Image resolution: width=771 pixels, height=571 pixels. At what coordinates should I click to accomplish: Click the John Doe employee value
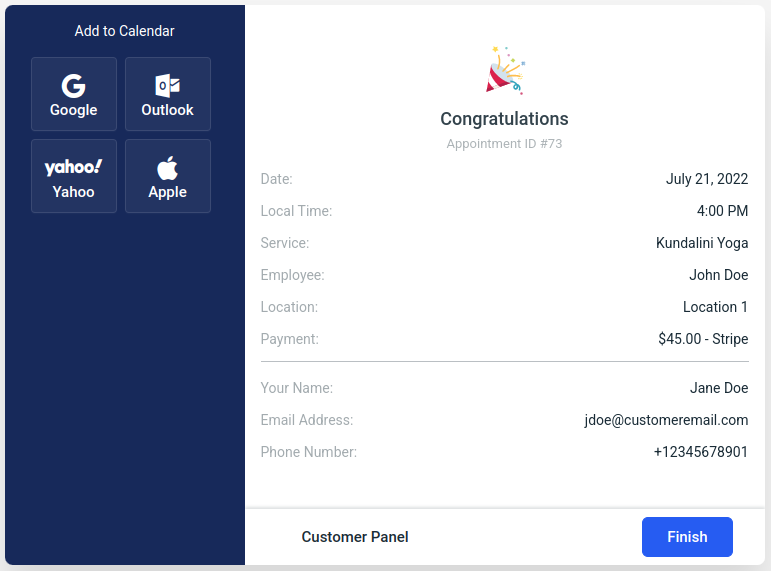click(x=718, y=275)
